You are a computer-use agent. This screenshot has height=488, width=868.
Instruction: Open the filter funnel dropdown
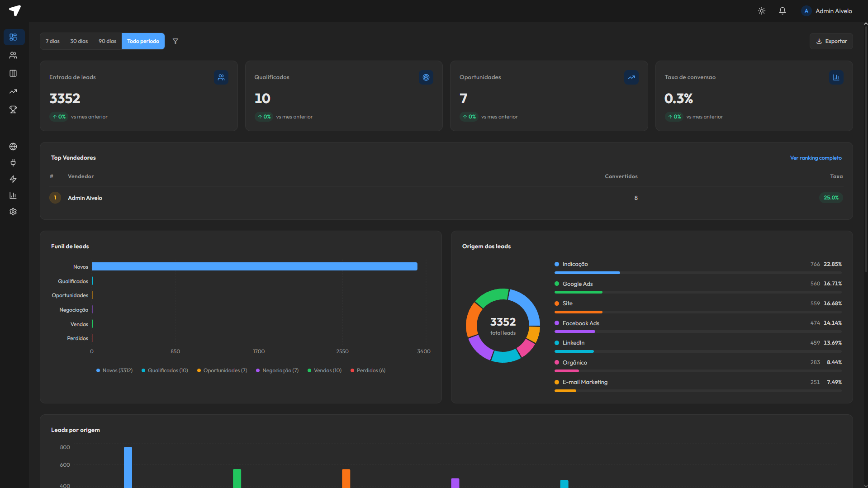[175, 41]
